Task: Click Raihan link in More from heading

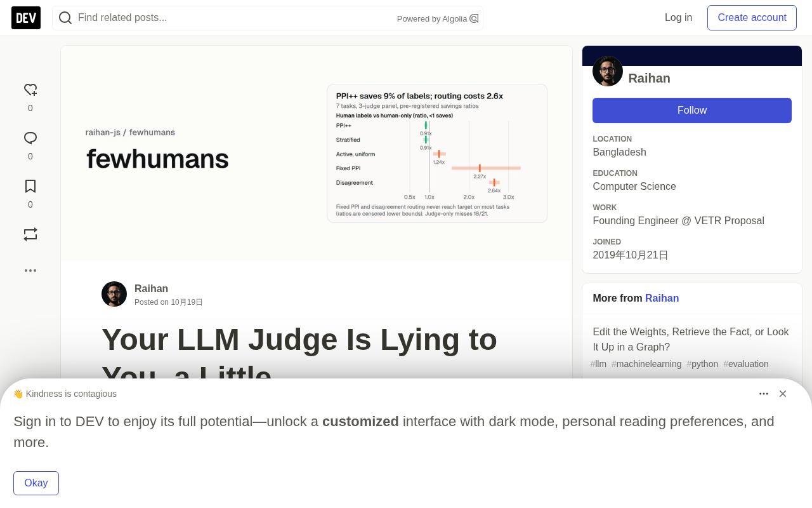Action: (662, 298)
